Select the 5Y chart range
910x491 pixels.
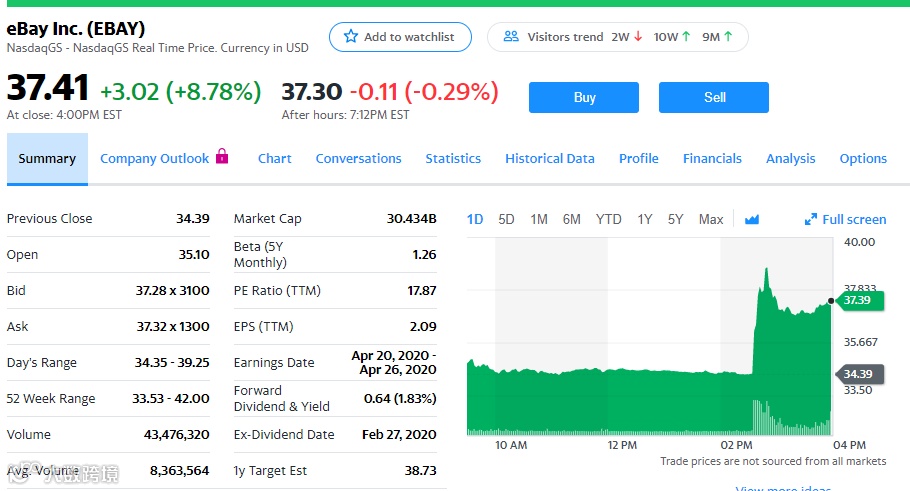click(675, 219)
